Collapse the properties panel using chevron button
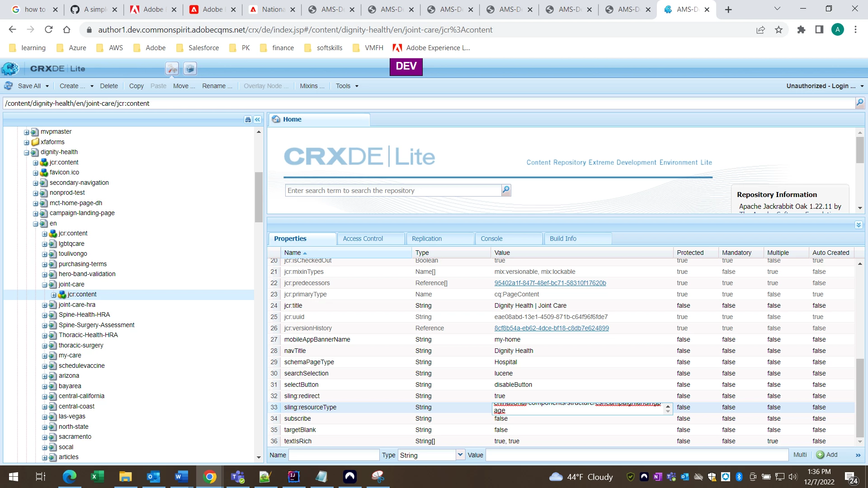The height and width of the screenshot is (488, 868). pos(859,225)
